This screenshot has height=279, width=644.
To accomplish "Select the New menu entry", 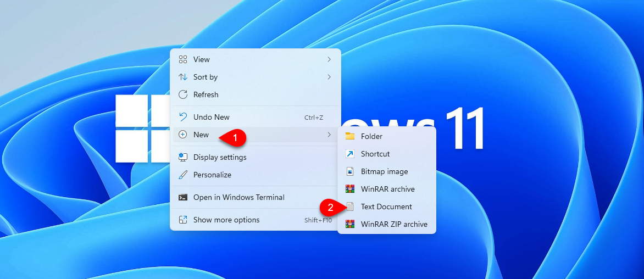I will click(256, 135).
